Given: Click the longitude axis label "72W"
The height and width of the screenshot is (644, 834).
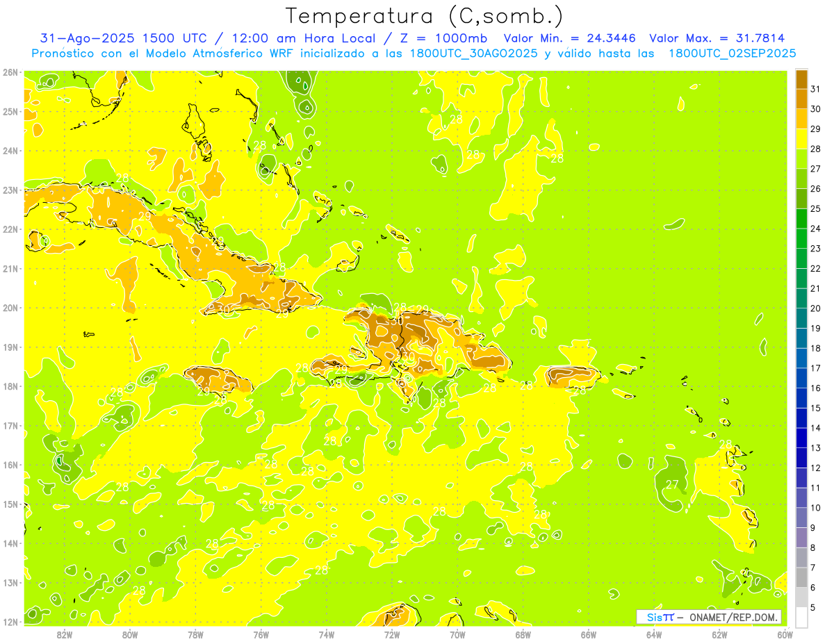Looking at the screenshot, I should click(x=392, y=634).
